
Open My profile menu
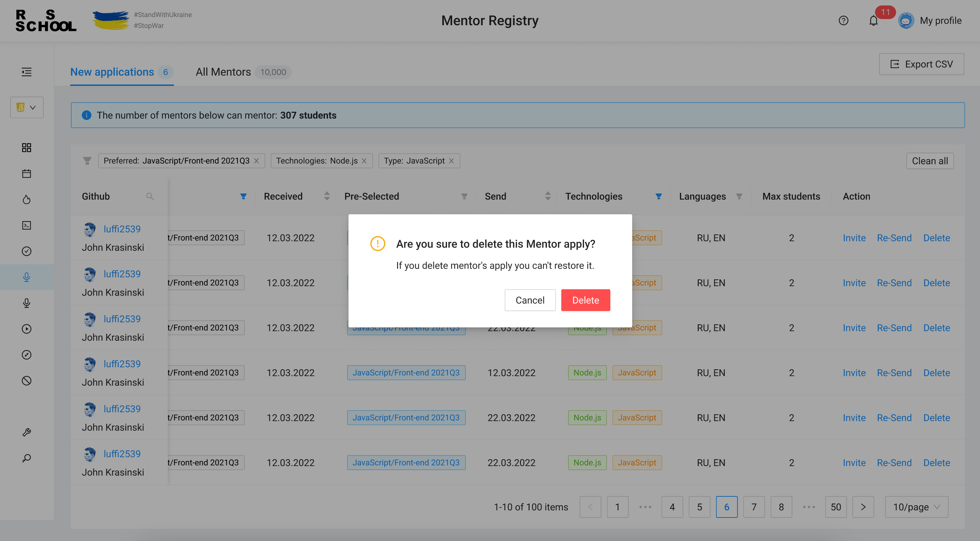tap(930, 20)
